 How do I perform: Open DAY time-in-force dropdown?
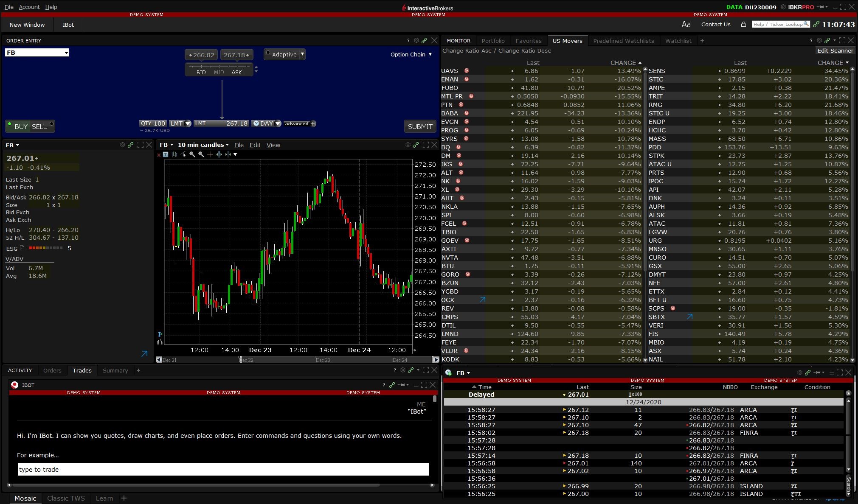[278, 124]
